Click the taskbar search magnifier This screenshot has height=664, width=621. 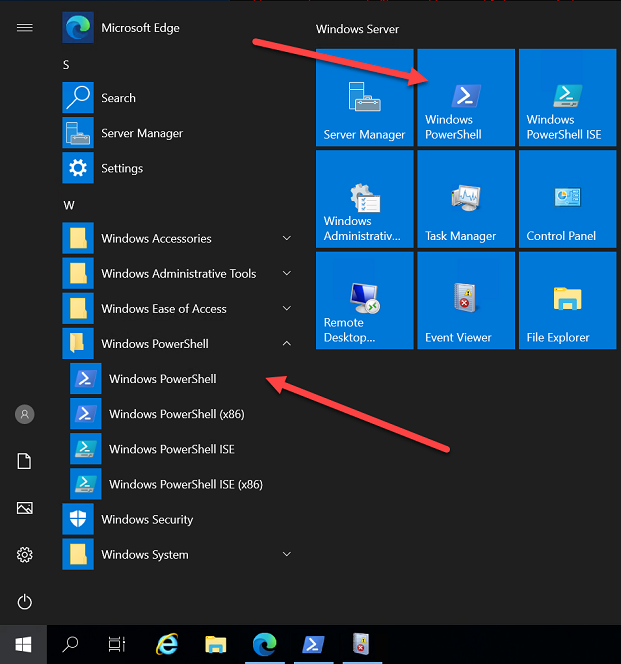click(x=70, y=645)
